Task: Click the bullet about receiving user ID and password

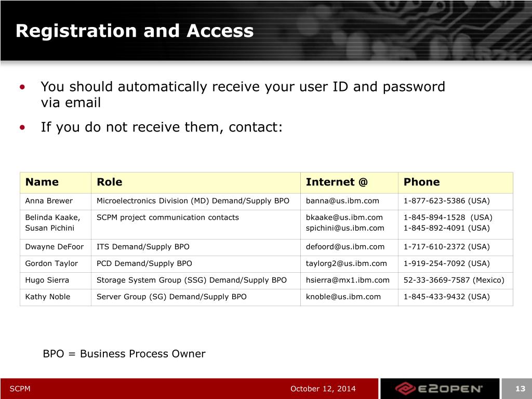Action: tap(243, 95)
